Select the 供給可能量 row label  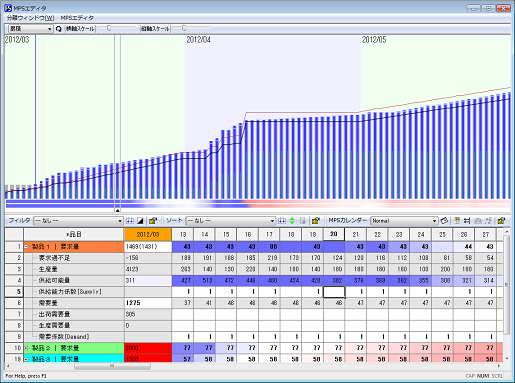(x=54, y=280)
